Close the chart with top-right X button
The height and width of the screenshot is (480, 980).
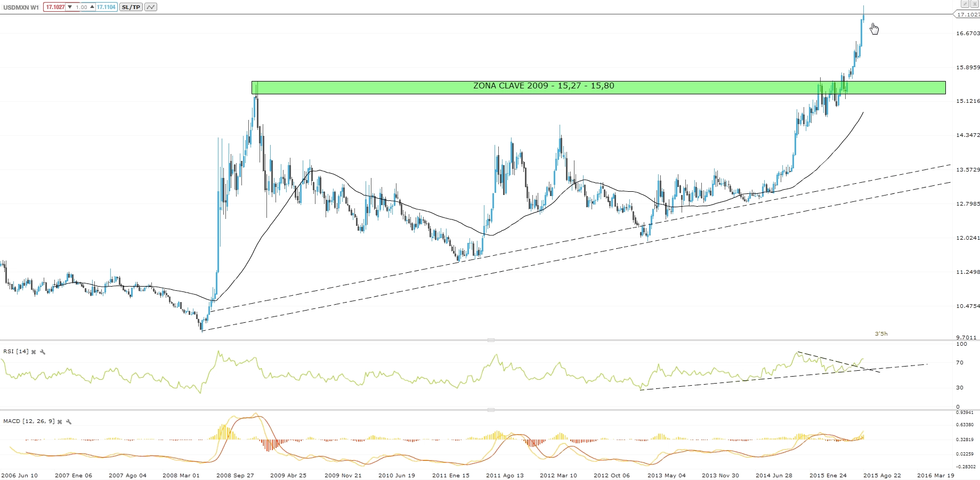974,4
